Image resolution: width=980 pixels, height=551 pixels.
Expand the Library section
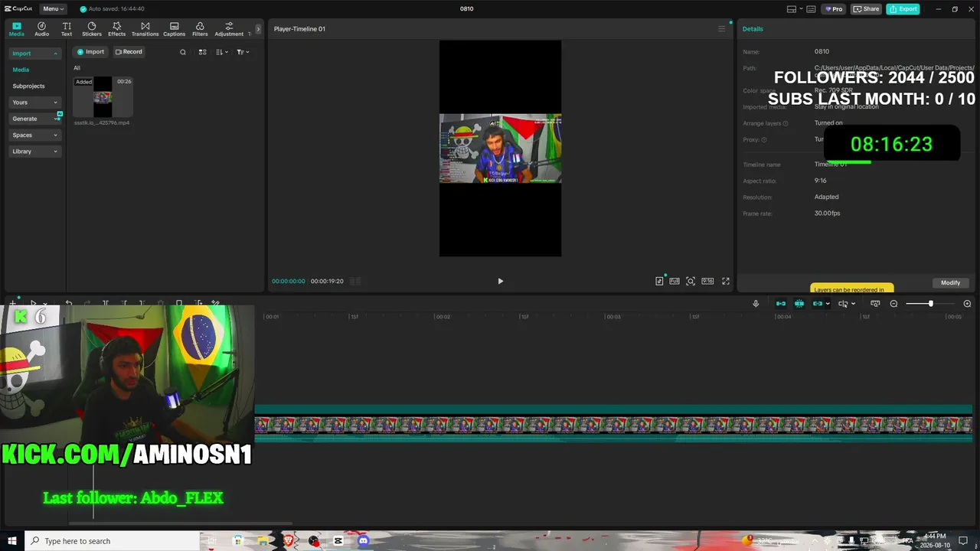point(34,152)
